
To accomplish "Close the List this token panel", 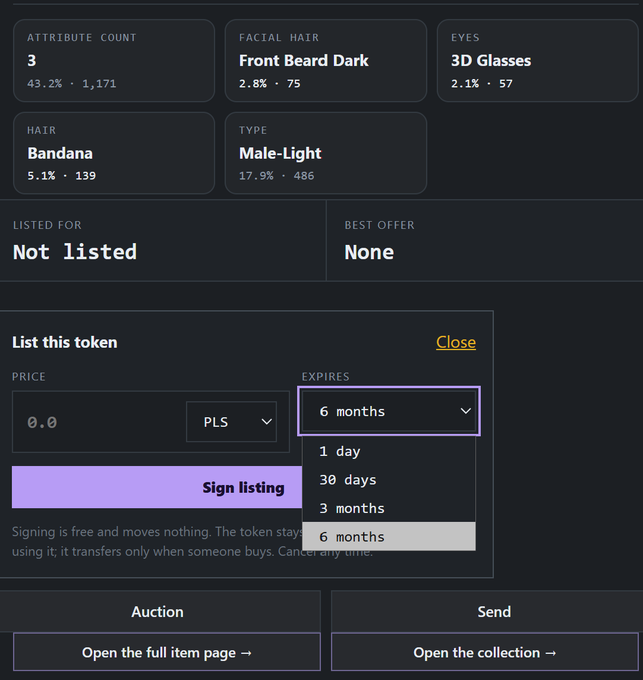I will 456,342.
